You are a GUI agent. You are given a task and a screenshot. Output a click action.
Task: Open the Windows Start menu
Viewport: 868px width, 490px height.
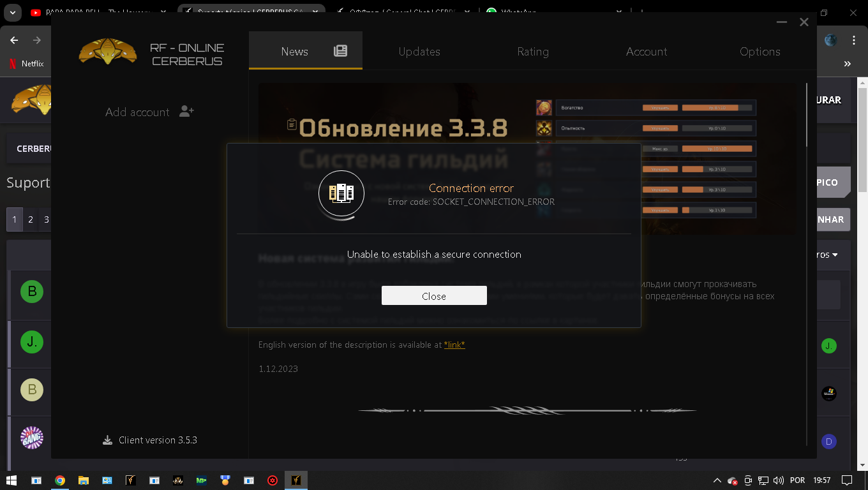point(11,480)
